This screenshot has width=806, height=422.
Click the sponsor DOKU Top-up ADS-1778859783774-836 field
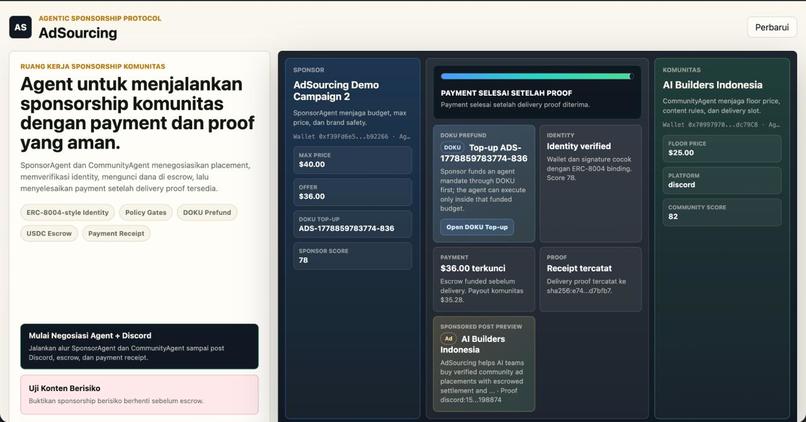[x=352, y=224]
